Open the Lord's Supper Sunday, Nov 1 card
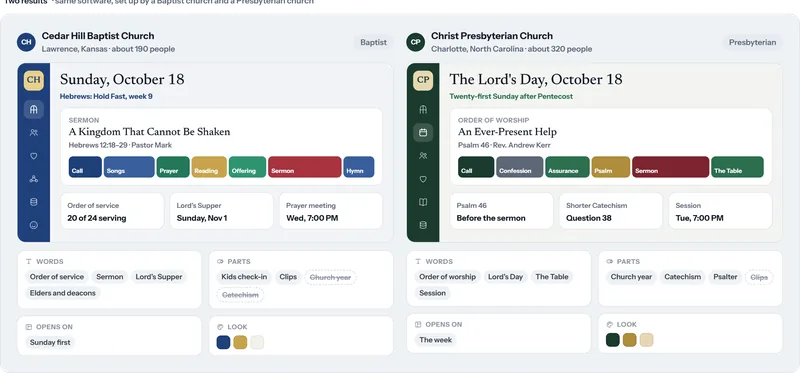The image size is (800, 373). click(221, 211)
